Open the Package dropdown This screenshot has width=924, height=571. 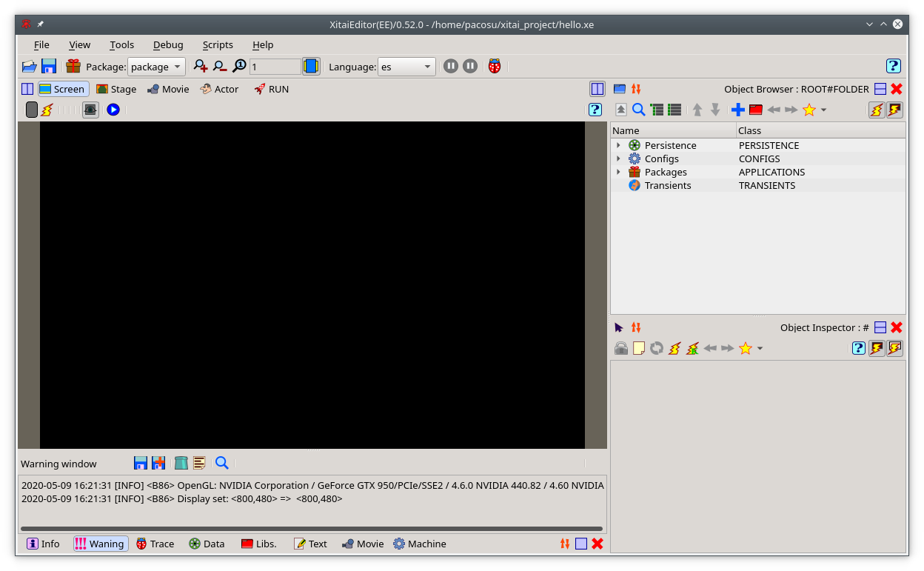click(156, 67)
